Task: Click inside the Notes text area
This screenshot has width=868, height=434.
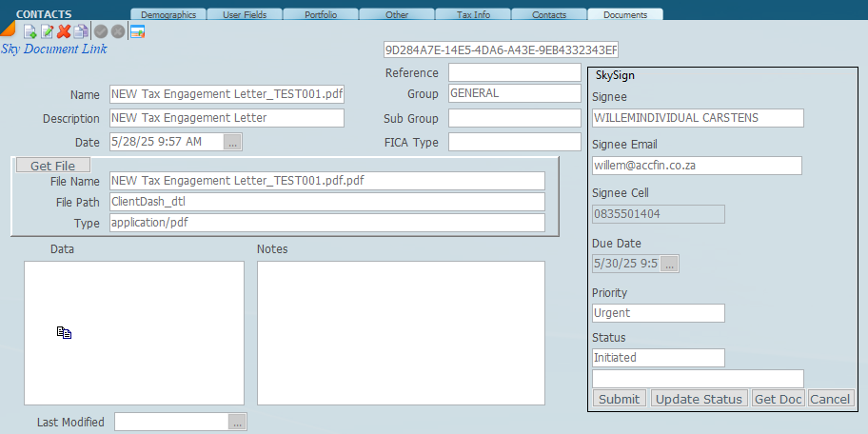Action: [x=401, y=332]
